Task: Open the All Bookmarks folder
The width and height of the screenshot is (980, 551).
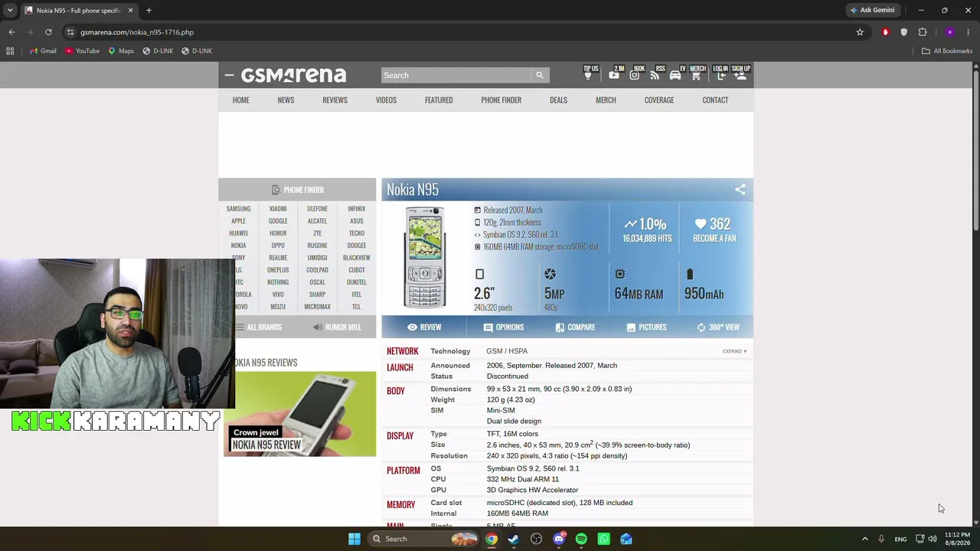Action: 947,51
